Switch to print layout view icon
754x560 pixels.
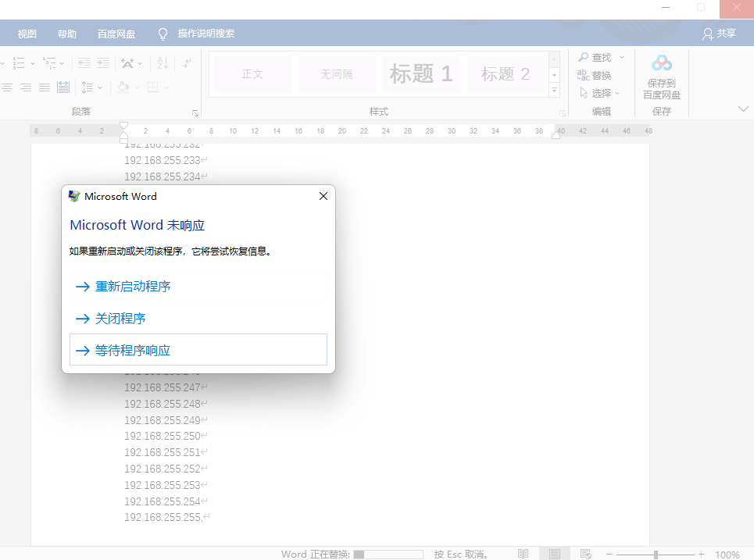coord(555,555)
